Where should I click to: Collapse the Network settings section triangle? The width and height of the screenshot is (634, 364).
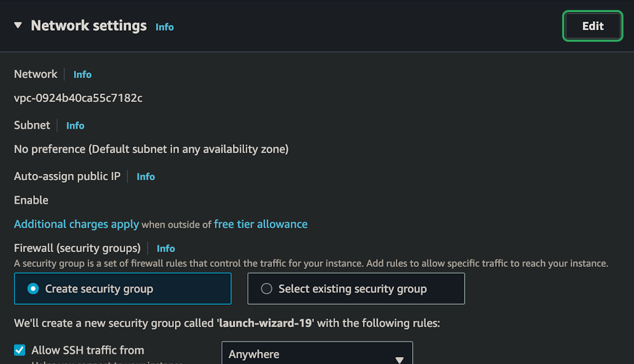tap(18, 25)
